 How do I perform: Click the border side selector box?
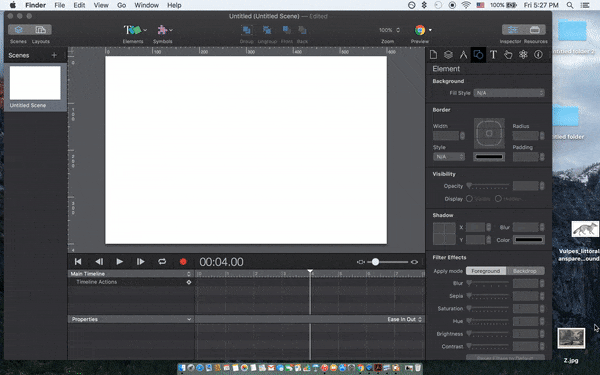pos(489,133)
